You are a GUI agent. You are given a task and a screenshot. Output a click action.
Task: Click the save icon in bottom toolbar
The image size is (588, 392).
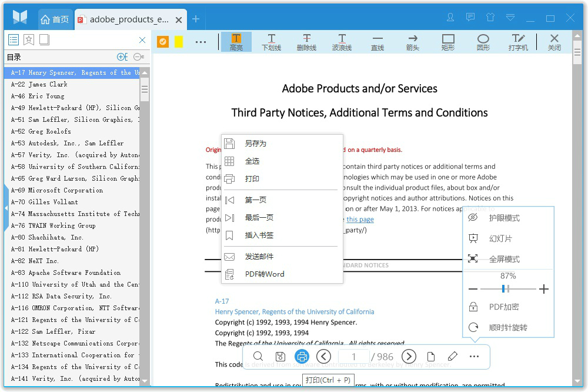click(x=280, y=356)
